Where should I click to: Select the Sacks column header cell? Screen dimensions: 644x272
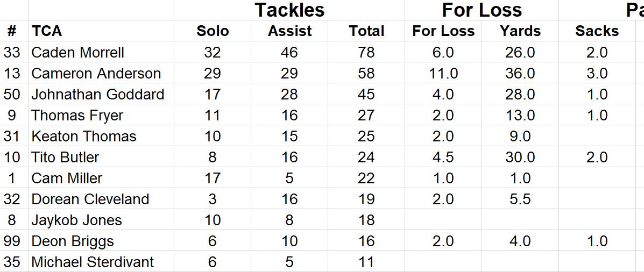pyautogui.click(x=597, y=31)
